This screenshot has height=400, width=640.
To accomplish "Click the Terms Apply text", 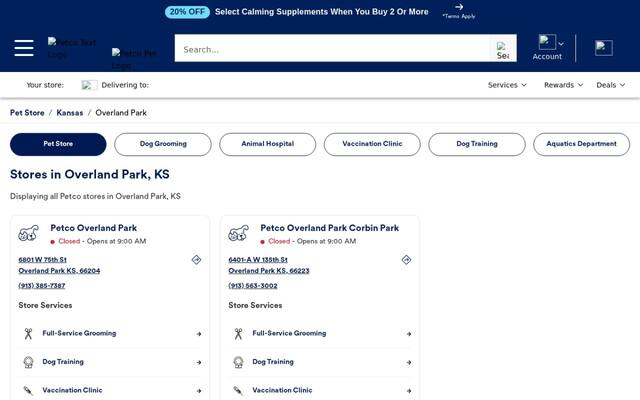I will click(x=459, y=16).
